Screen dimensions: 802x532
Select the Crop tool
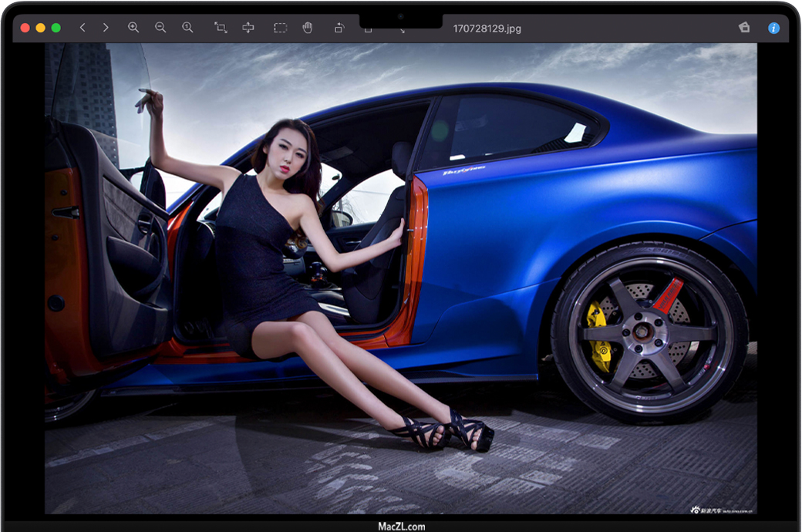[221, 28]
